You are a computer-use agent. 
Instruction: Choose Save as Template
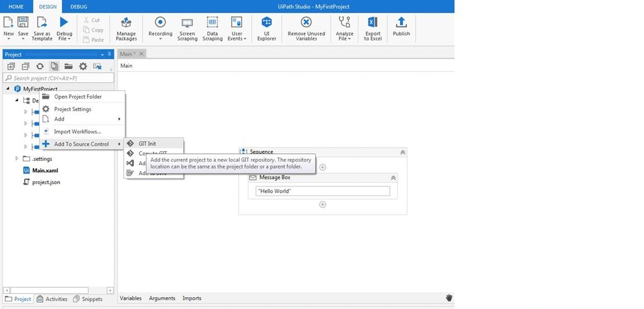42,28
